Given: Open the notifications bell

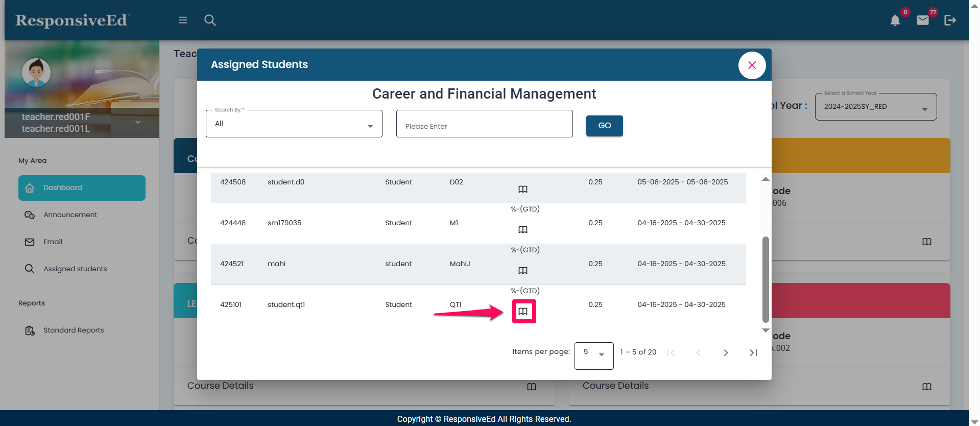Looking at the screenshot, I should (x=895, y=20).
